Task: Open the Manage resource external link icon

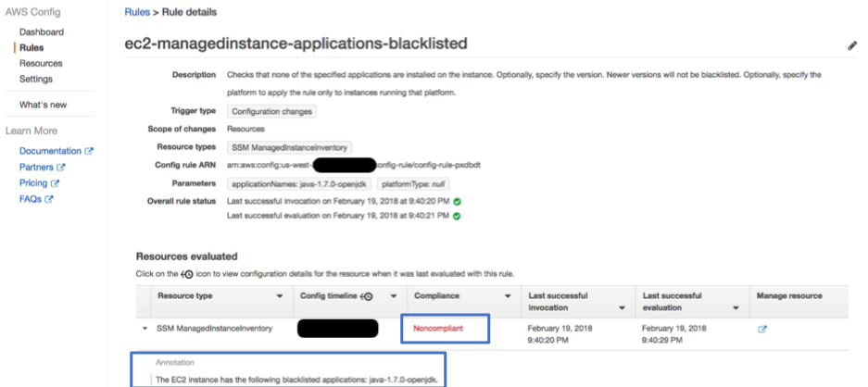Action: click(762, 329)
